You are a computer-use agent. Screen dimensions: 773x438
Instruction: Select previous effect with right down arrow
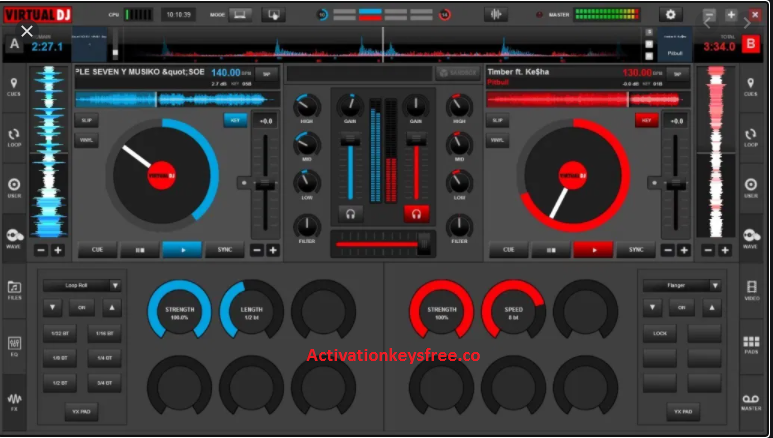click(x=652, y=307)
